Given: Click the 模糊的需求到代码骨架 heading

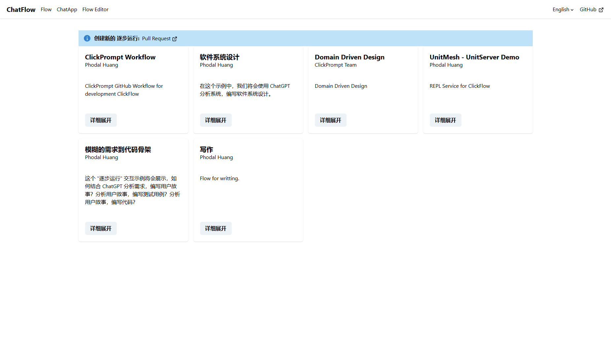Looking at the screenshot, I should pos(118,149).
